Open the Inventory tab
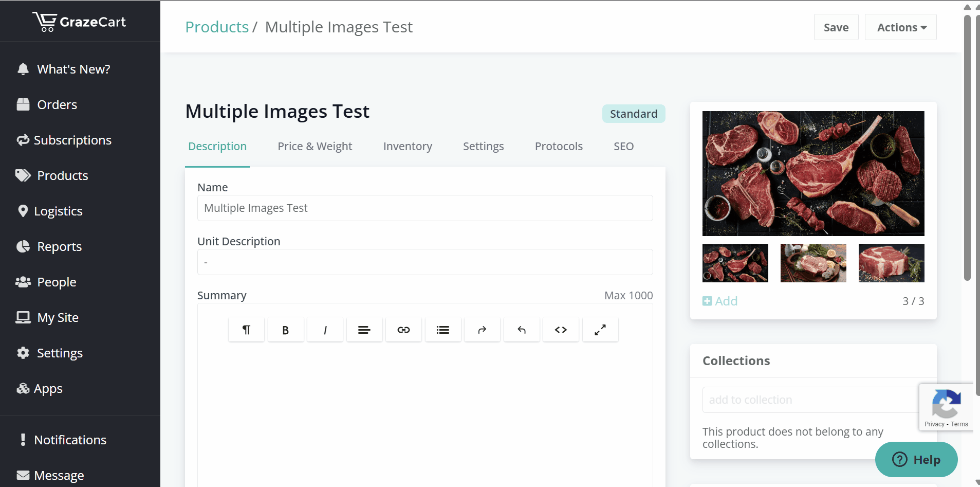Viewport: 980px width, 487px height. click(x=408, y=147)
